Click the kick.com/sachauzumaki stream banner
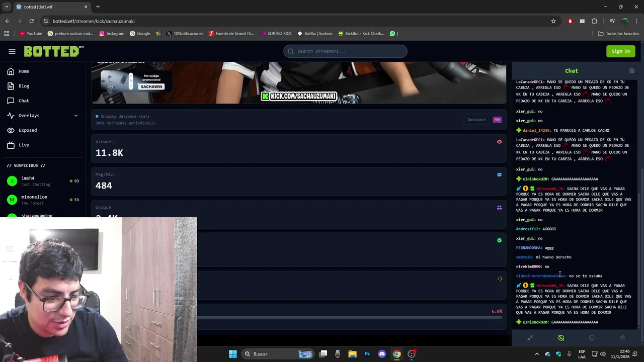This screenshot has height=362, width=644. click(x=299, y=97)
